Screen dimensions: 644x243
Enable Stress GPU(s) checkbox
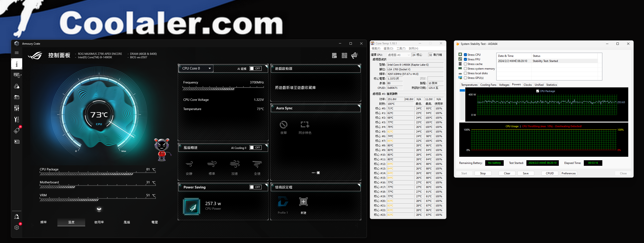point(465,78)
